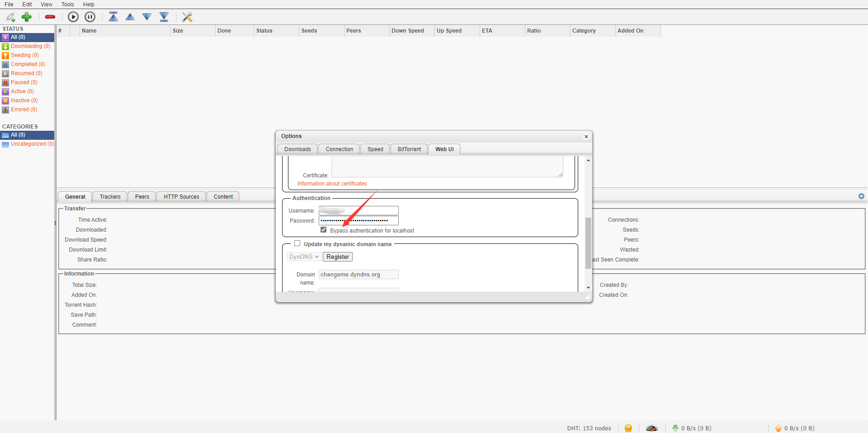Move torrent to top of queue icon
The image size is (868, 433).
coord(113,17)
